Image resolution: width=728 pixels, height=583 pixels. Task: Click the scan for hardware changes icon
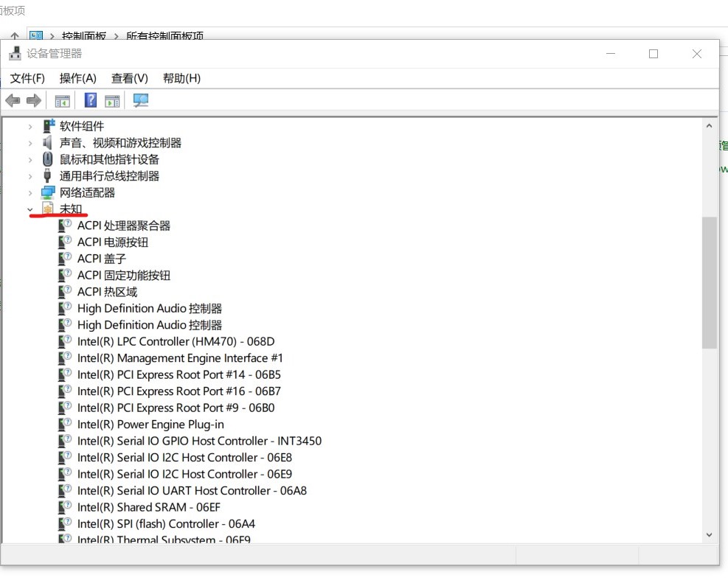click(x=141, y=100)
